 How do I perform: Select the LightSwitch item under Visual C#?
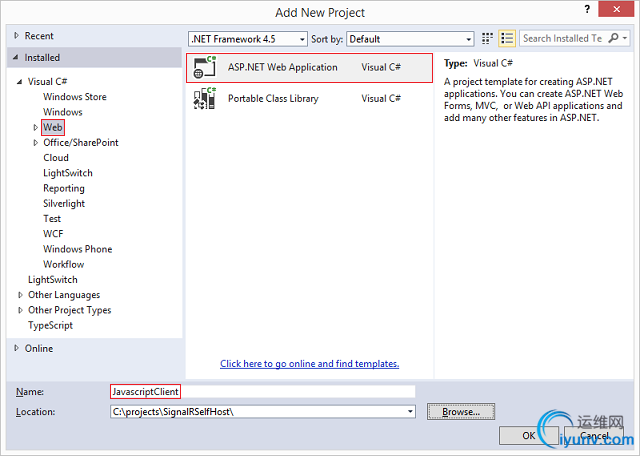click(x=68, y=173)
